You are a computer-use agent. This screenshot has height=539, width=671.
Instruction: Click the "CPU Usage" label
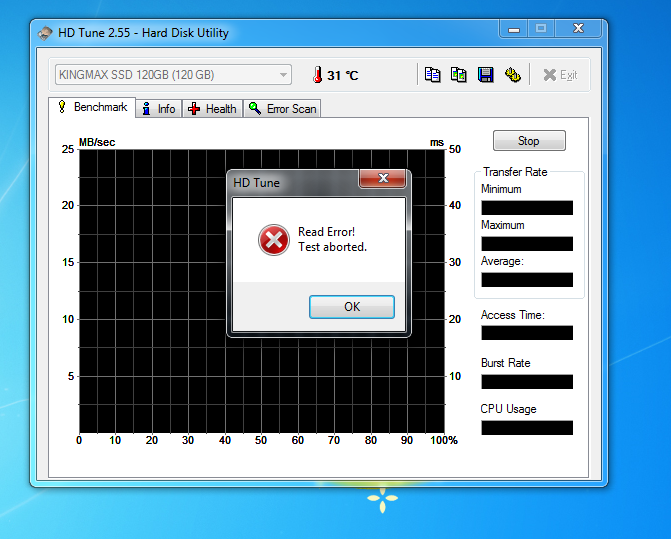tap(508, 409)
